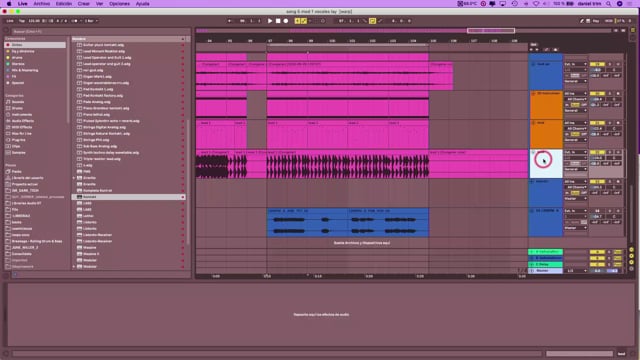Open the Sounds category in browser
640x360 pixels.
(x=18, y=102)
